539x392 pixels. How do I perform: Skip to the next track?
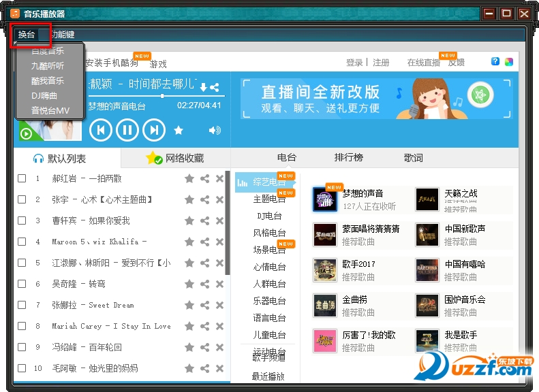click(x=154, y=129)
